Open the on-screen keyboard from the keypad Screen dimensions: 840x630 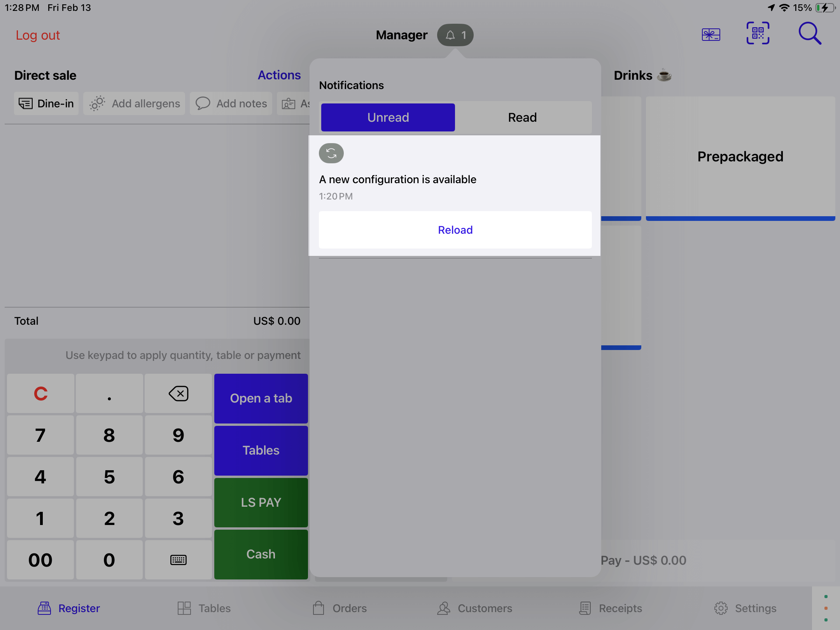(x=178, y=560)
